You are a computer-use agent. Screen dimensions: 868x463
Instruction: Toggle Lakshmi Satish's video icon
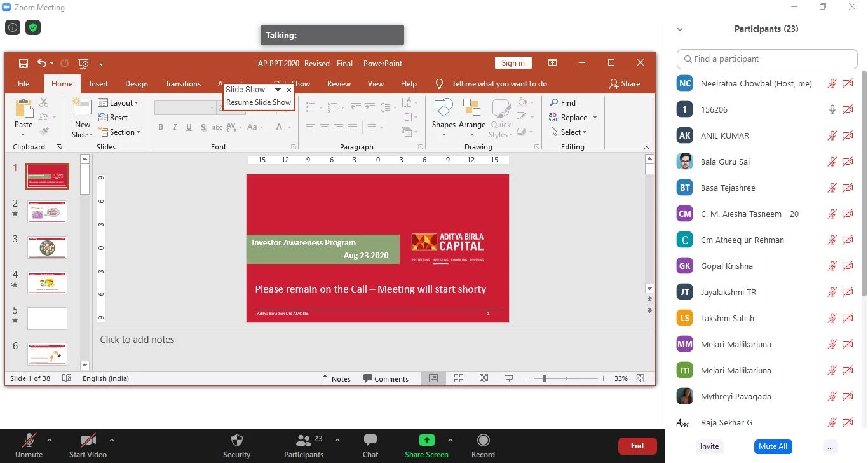(x=848, y=318)
